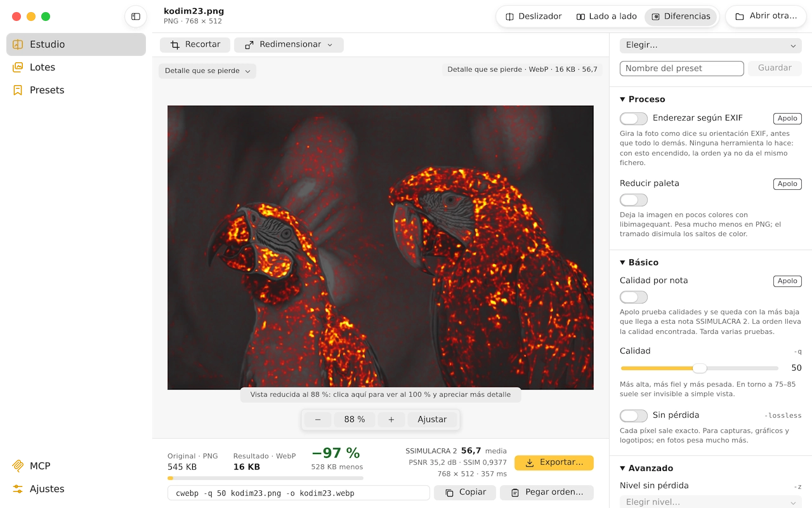The width and height of the screenshot is (812, 508).
Task: Turn on the Reducir paleta switch
Action: click(634, 200)
